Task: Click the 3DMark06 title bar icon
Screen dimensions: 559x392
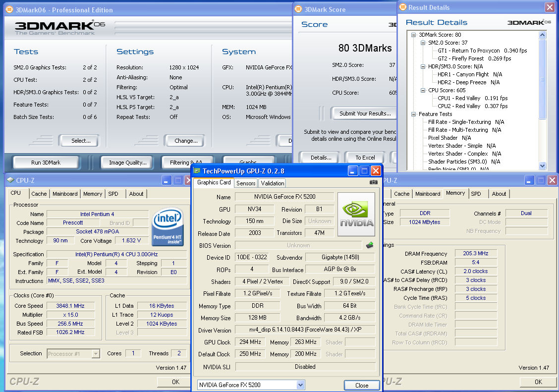Action: pyautogui.click(x=9, y=10)
